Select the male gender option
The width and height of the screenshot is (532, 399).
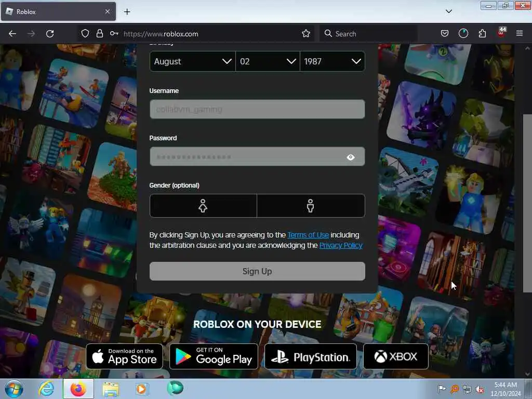click(311, 206)
